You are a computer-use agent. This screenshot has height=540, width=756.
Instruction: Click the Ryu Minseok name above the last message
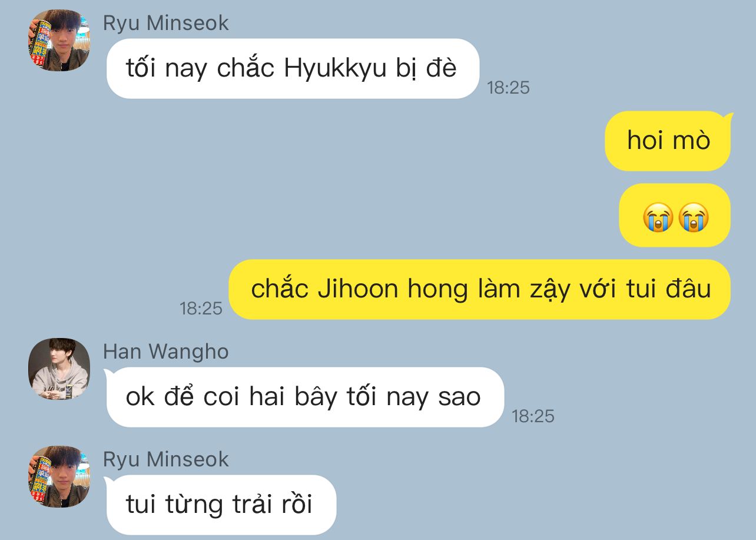coord(166,459)
